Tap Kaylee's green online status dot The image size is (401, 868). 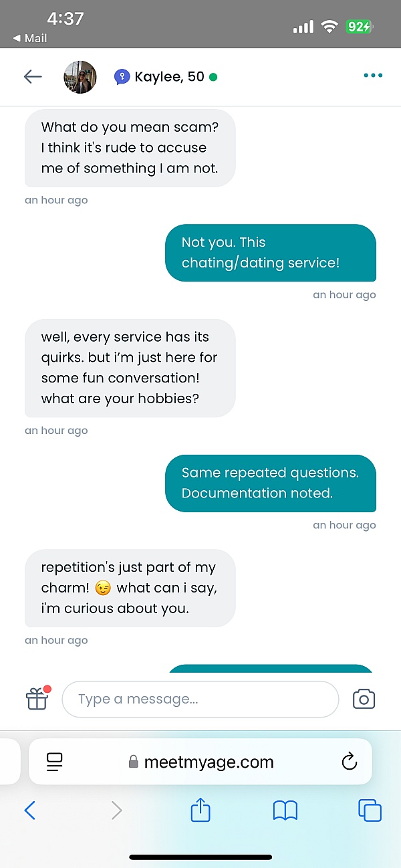[213, 77]
